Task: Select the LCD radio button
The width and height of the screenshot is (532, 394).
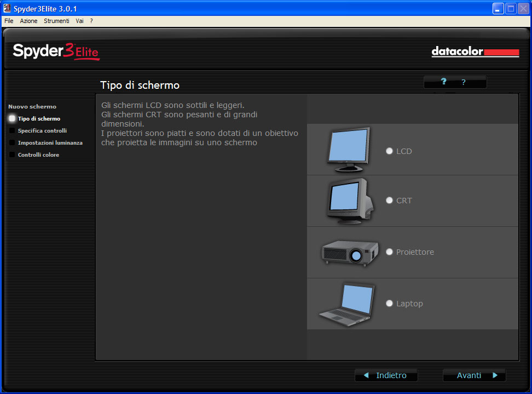Action: pyautogui.click(x=389, y=151)
